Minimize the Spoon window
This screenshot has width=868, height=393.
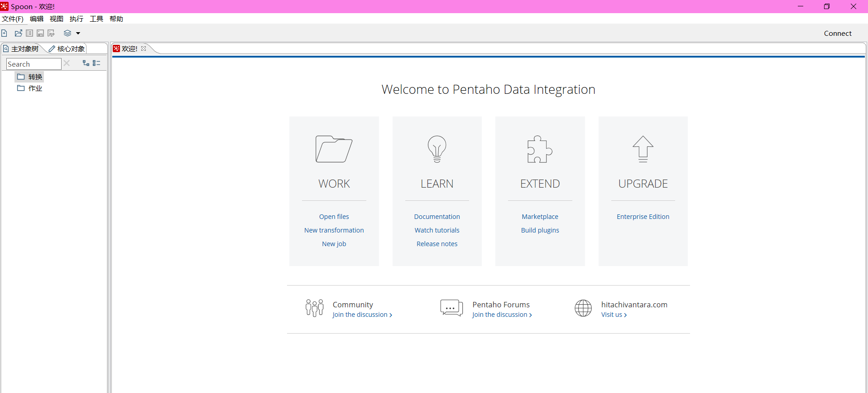(801, 6)
